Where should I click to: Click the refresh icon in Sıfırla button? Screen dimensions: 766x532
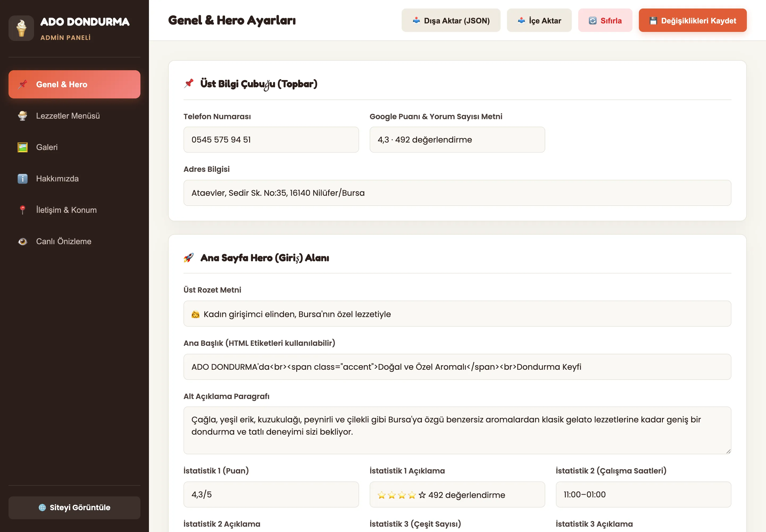coord(593,21)
